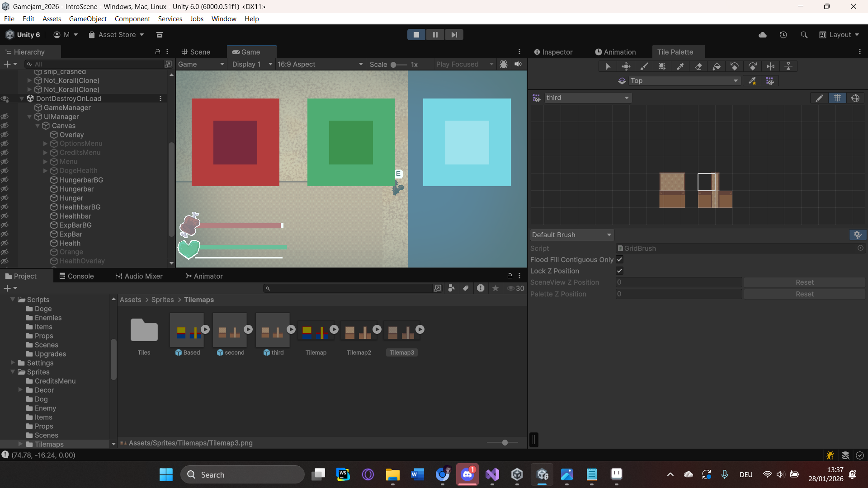Mute game audio in Game view

(518, 64)
